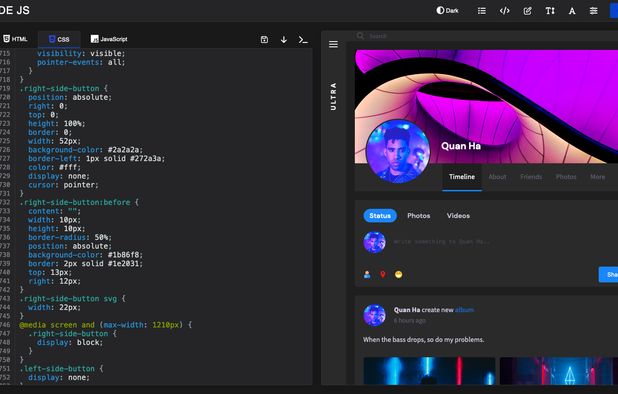Click the .right-side-button svg selector line

pyautogui.click(x=72, y=299)
